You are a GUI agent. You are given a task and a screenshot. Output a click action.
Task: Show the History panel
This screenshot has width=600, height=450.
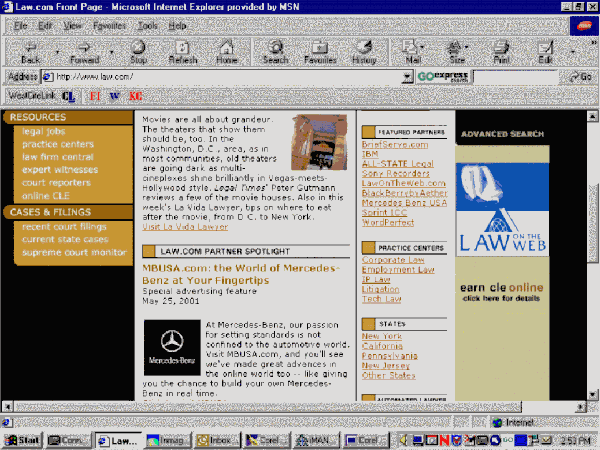tap(364, 51)
